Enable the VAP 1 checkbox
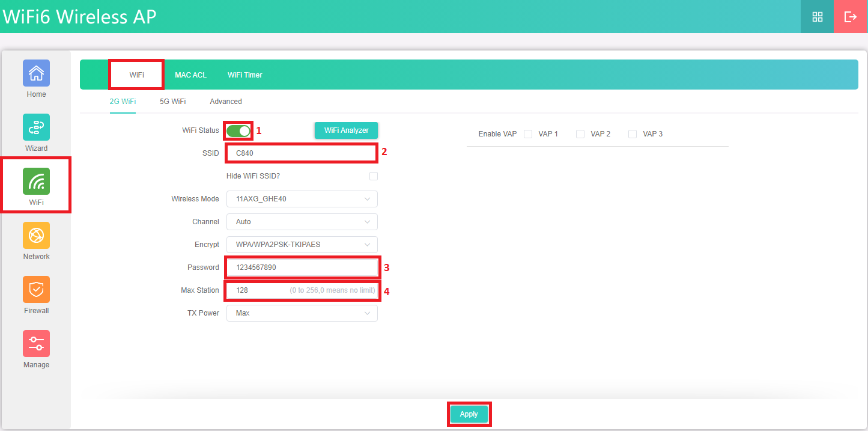Viewport: 868px width, 431px height. [528, 134]
